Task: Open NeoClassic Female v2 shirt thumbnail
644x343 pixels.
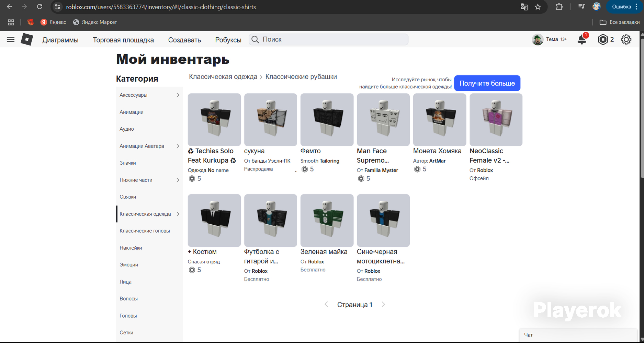Action: pyautogui.click(x=496, y=120)
